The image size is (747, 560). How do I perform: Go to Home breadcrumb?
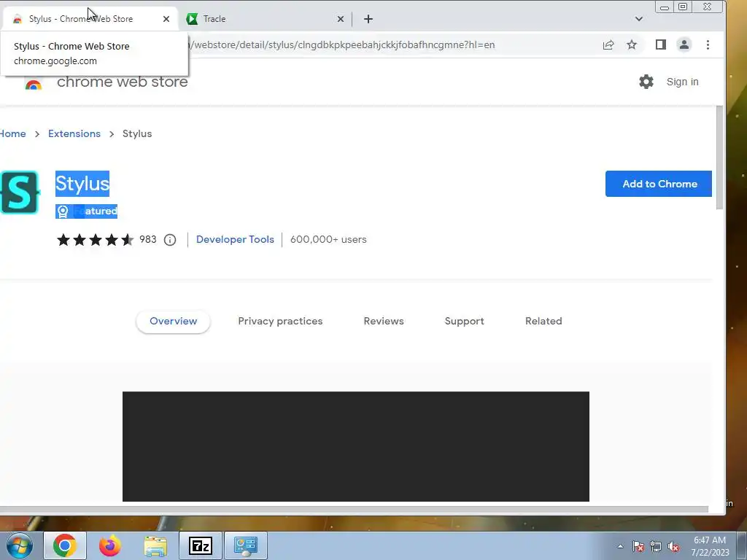13,134
